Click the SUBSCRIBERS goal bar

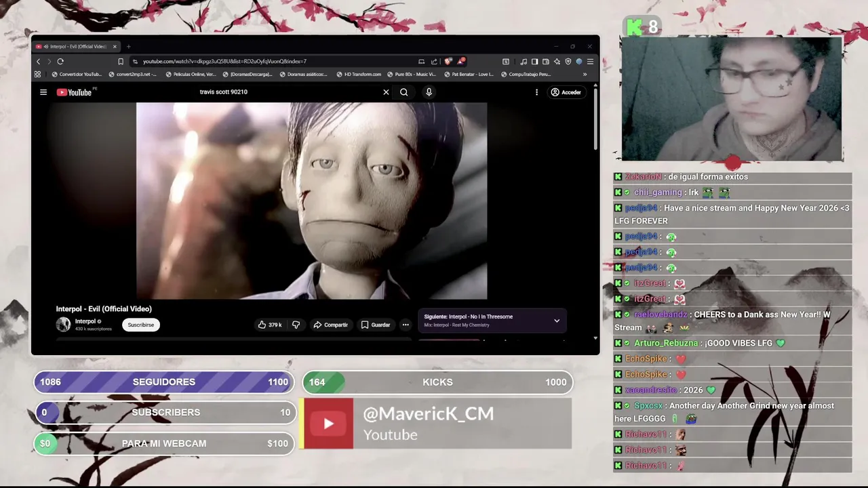click(165, 412)
